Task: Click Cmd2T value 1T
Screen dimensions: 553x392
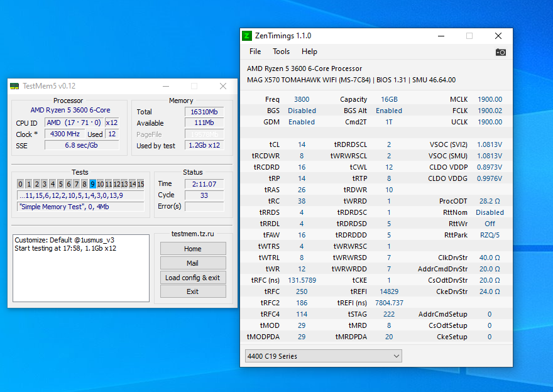Action: point(389,122)
